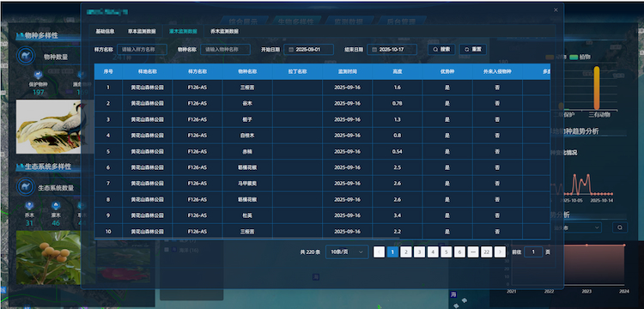Viewport: 644px width, 309px height.
Task: Close the monitoring data dialog
Action: click(x=556, y=10)
